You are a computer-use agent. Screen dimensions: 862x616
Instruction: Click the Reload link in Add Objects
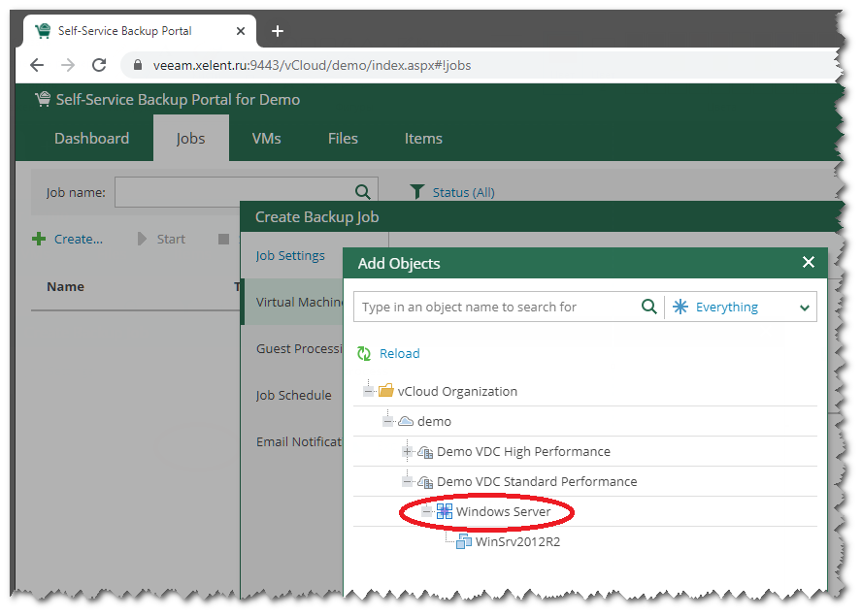pos(400,353)
